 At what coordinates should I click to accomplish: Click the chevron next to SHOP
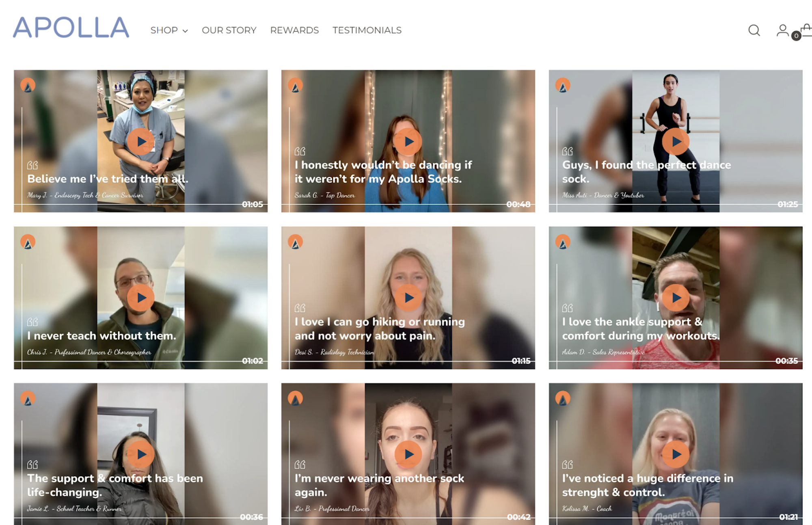[185, 31]
